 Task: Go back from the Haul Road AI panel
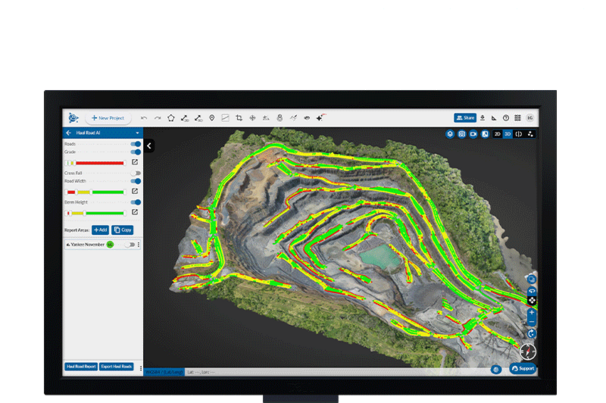point(69,133)
